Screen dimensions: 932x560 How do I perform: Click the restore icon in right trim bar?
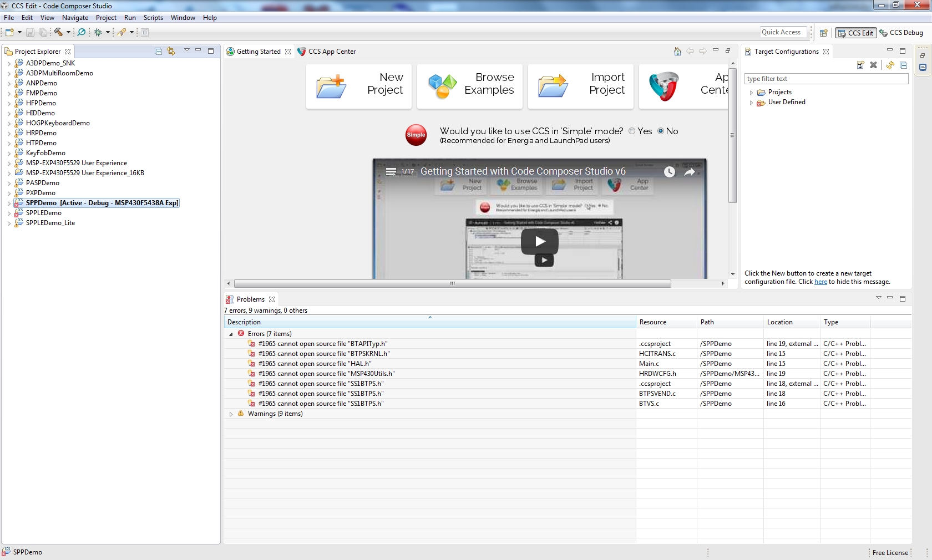pos(923,55)
